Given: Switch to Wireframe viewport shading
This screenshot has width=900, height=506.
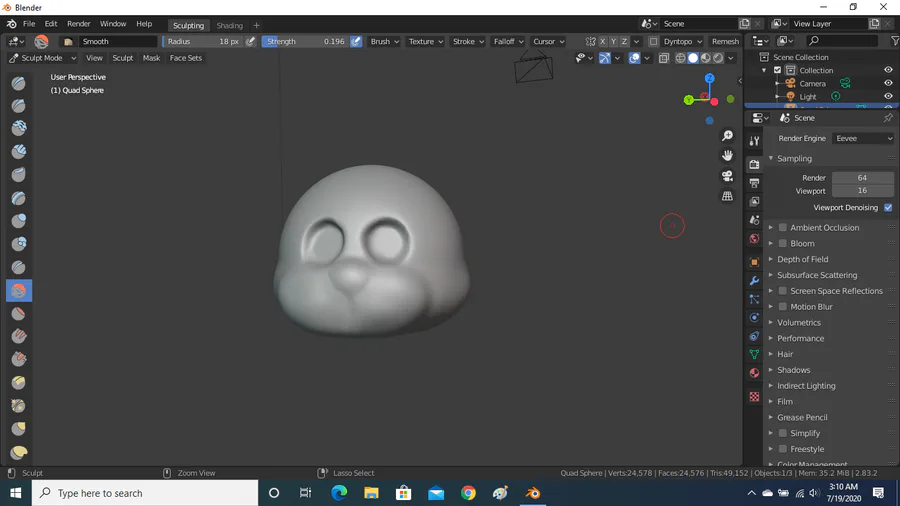Looking at the screenshot, I should pos(681,58).
